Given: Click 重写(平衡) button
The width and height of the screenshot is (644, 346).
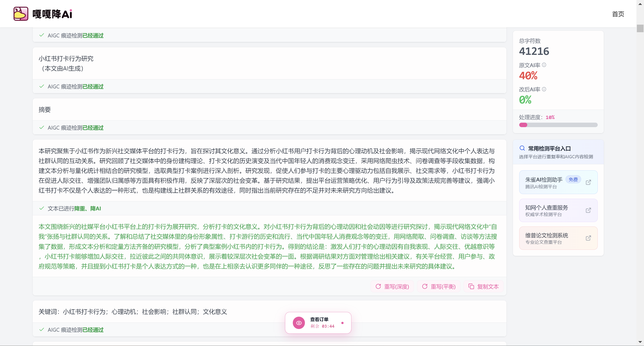Looking at the screenshot, I should click(439, 286).
